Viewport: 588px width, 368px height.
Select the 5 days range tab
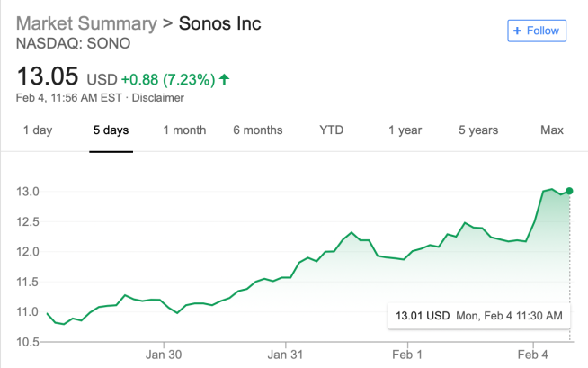point(111,130)
